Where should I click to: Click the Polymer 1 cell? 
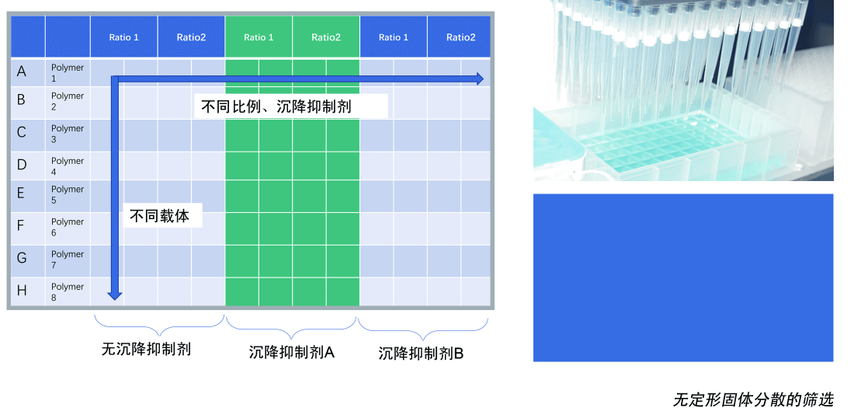68,73
